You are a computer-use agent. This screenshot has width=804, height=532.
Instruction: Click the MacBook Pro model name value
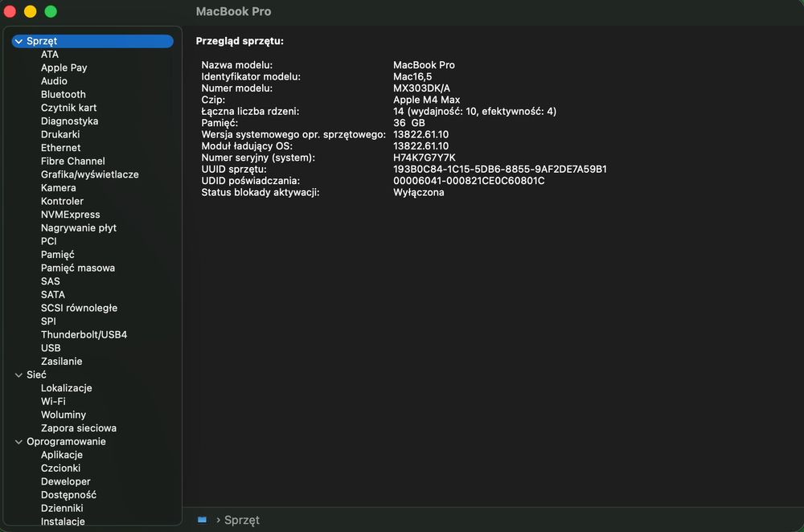(x=424, y=65)
